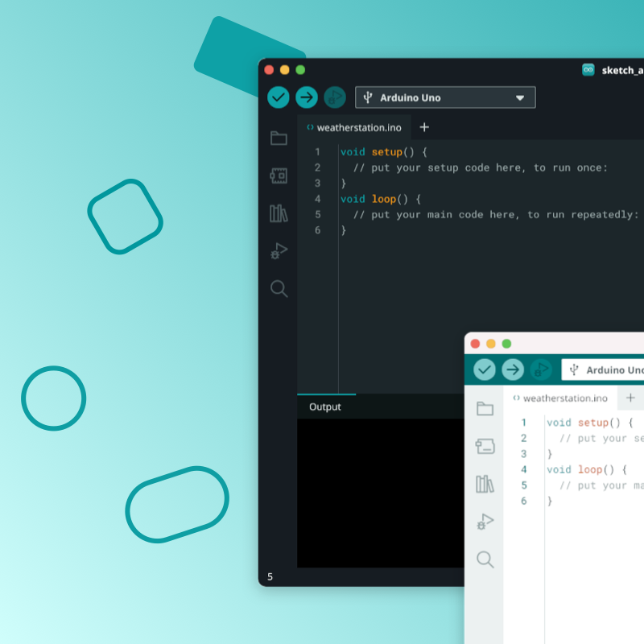Close the dark window with red button
The width and height of the screenshot is (644, 644).
click(x=269, y=70)
